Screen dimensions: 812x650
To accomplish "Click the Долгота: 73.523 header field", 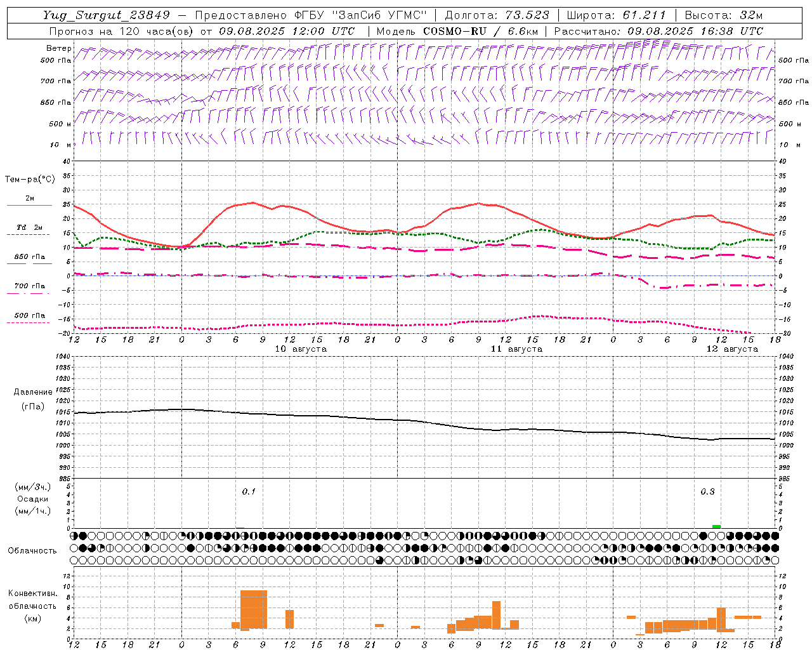I will 497,15.
